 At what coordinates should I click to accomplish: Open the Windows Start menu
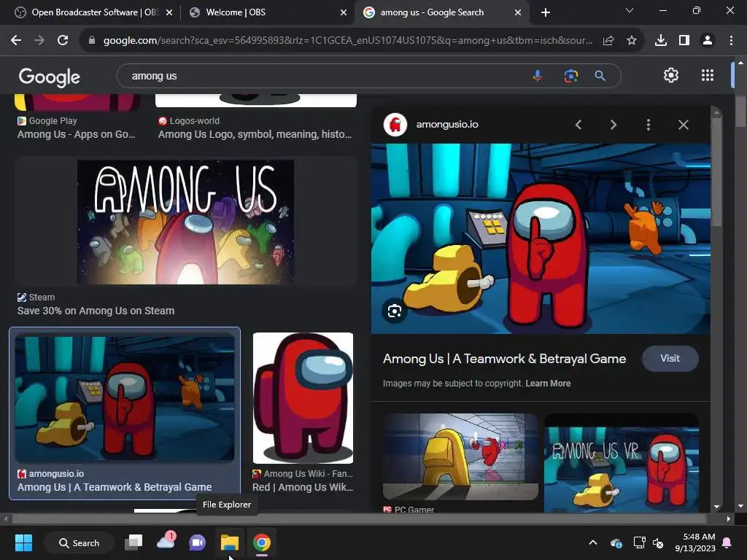24,542
